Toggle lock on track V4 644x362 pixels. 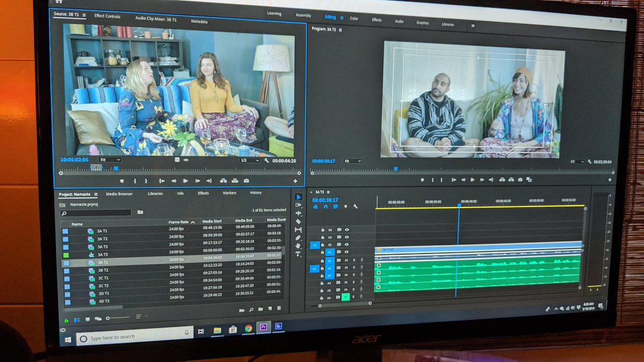pyautogui.click(x=323, y=230)
